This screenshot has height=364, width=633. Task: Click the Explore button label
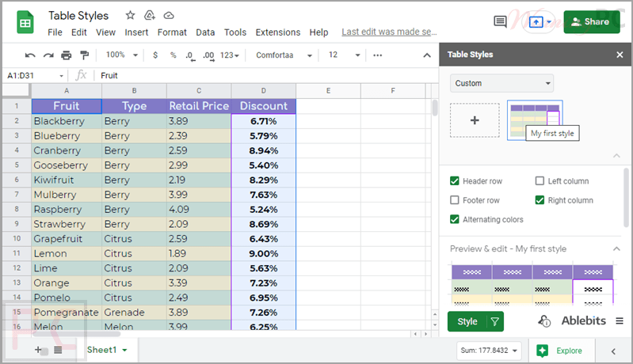(569, 351)
